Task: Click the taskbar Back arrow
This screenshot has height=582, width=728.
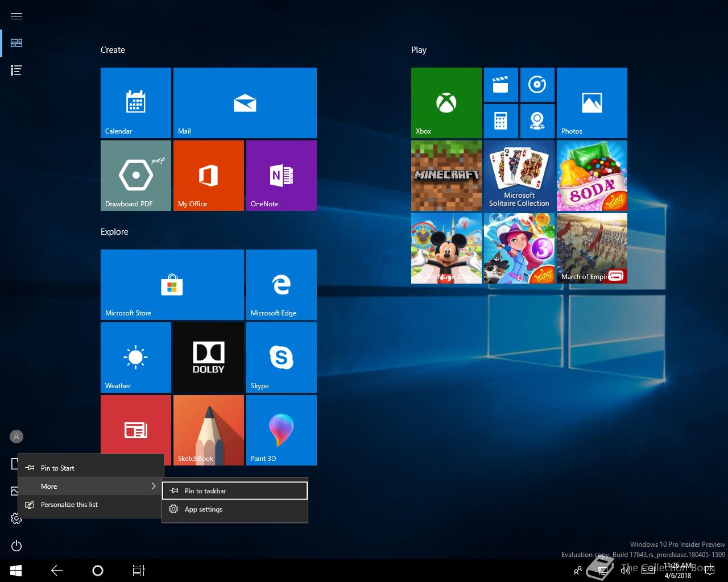Action: (x=57, y=571)
